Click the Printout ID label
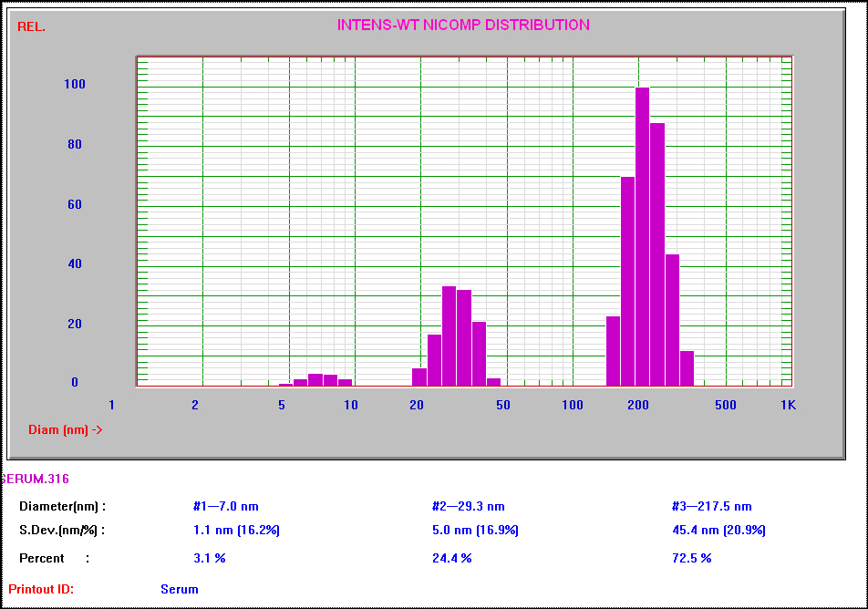Image resolution: width=868 pixels, height=609 pixels. [x=41, y=589]
